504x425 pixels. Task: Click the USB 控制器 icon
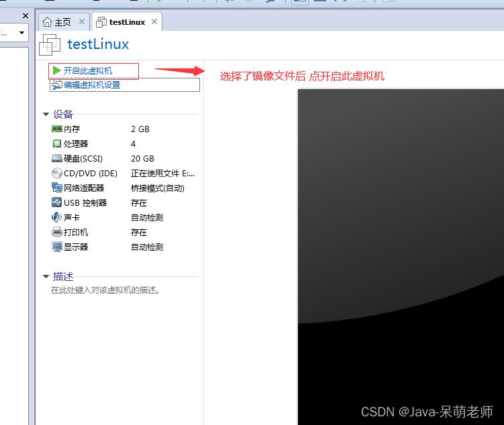point(56,202)
